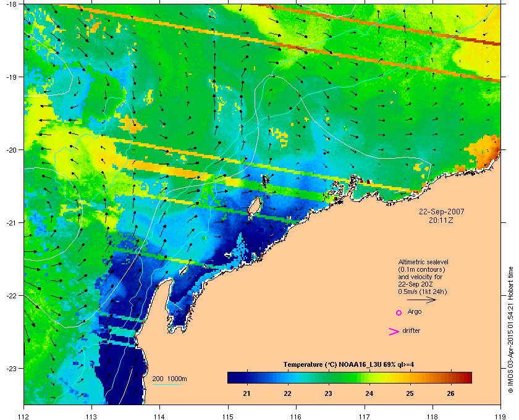The width and height of the screenshot is (519, 420).
Task: Click the colorbar value 22
Action: tap(287, 393)
